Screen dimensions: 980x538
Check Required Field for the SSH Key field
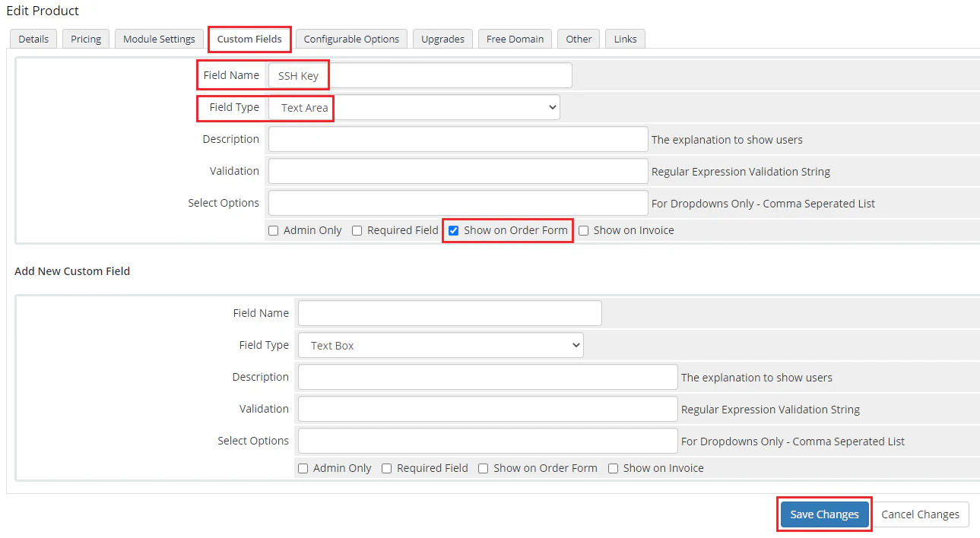pyautogui.click(x=357, y=230)
